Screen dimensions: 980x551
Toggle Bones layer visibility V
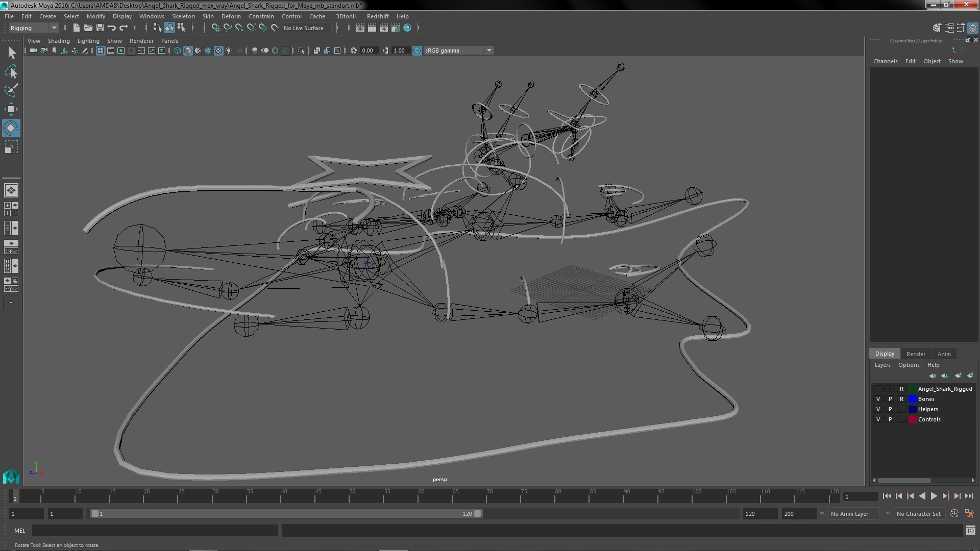(x=878, y=399)
